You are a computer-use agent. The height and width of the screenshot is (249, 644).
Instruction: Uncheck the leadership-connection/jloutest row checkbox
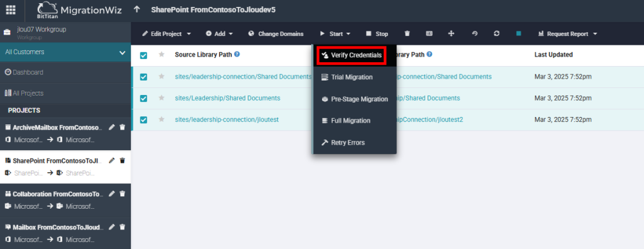click(x=143, y=120)
